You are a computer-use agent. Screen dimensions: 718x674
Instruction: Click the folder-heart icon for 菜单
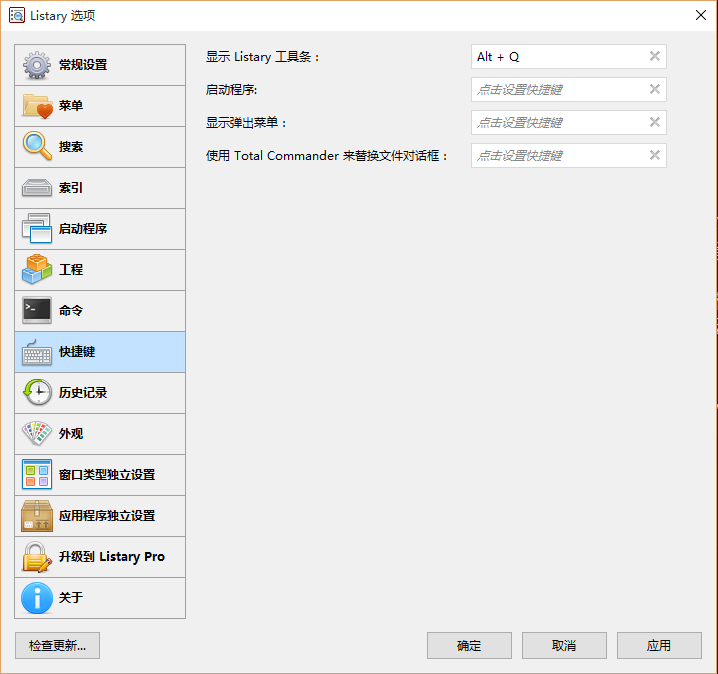tap(37, 106)
